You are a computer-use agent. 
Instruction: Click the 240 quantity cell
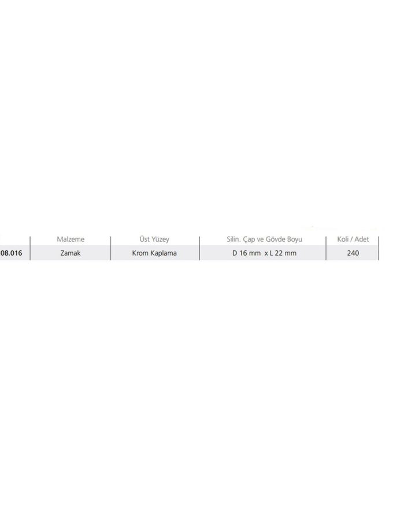[354, 253]
